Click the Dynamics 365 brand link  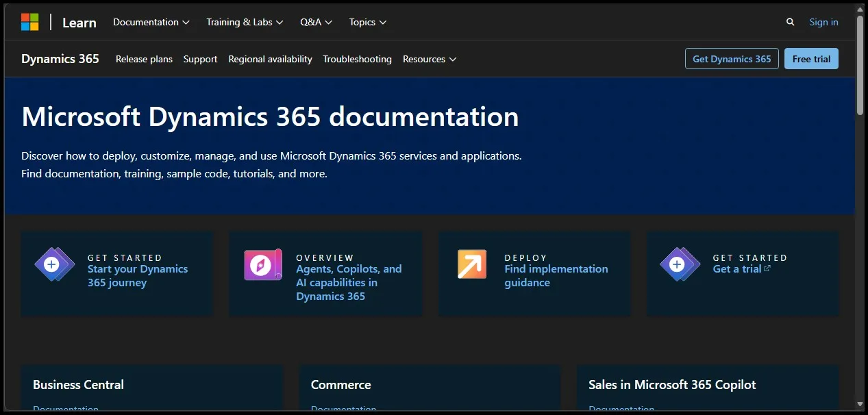[x=60, y=59]
